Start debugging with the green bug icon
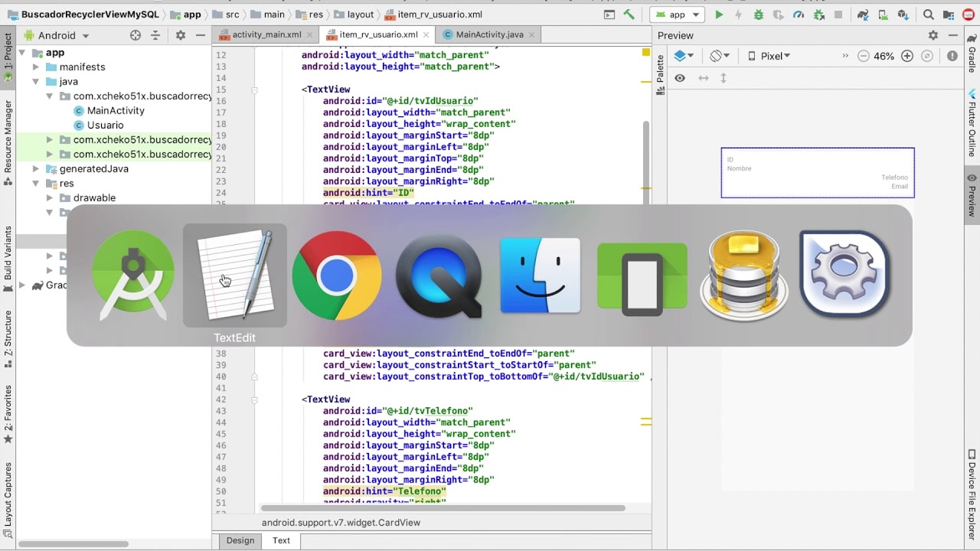Viewport: 980px width, 551px height. click(759, 15)
